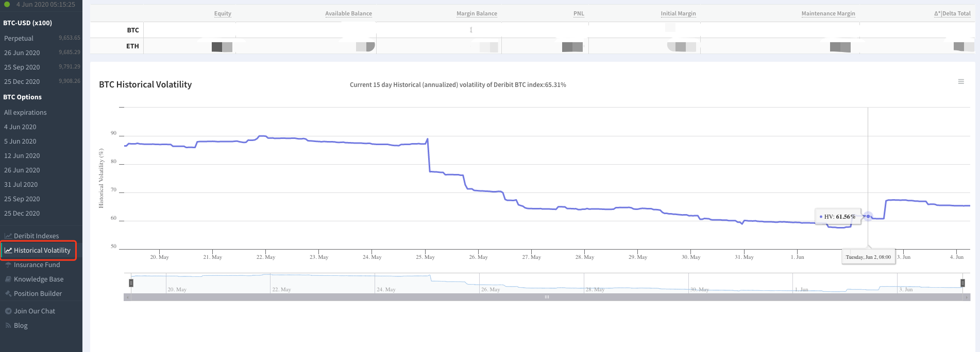The height and width of the screenshot is (352, 980).
Task: Click the Position Builder hammer icon
Action: (8, 294)
